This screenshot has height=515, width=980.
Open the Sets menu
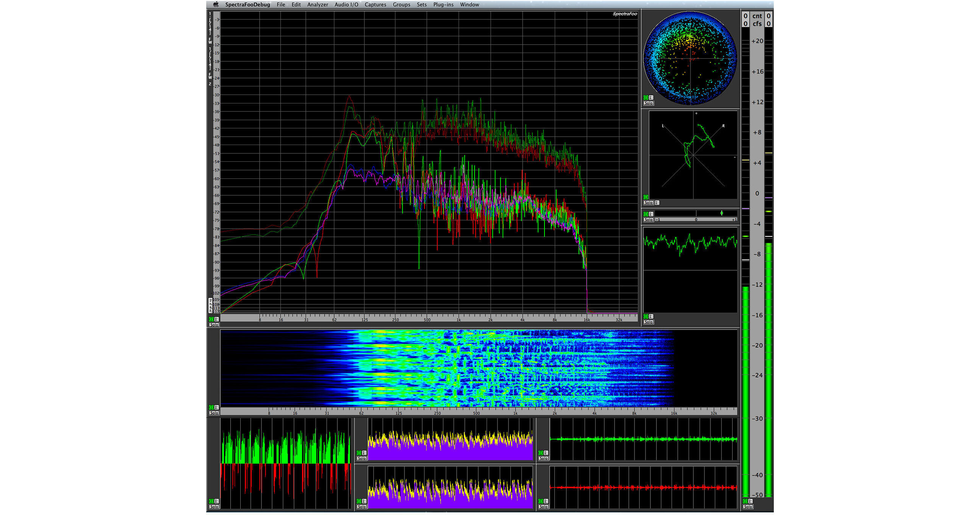pyautogui.click(x=422, y=5)
